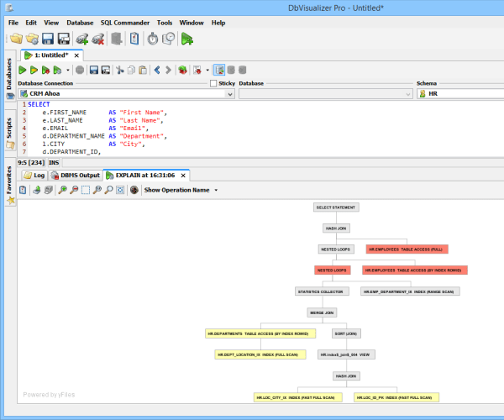Click the Execute green play button
This screenshot has width=504, height=420.
pyautogui.click(x=24, y=70)
